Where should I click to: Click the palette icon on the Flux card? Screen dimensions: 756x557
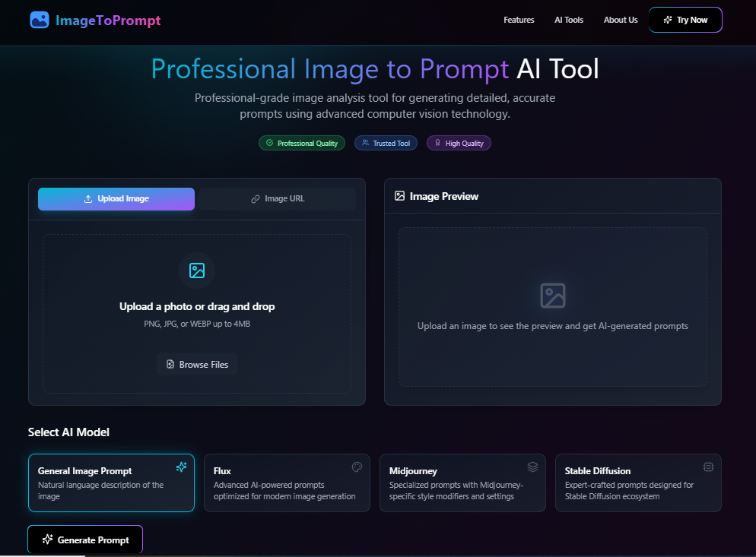[357, 467]
